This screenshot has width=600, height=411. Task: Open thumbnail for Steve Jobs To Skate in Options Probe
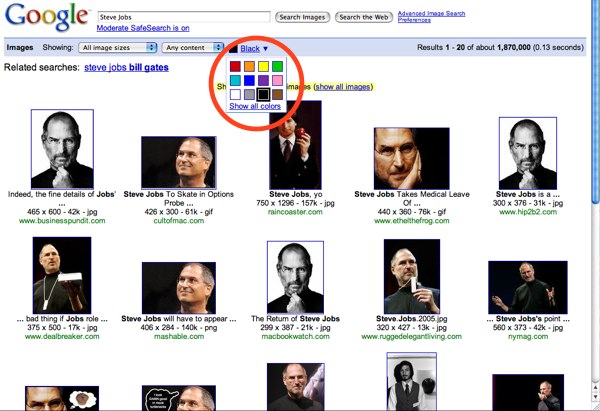179,162
